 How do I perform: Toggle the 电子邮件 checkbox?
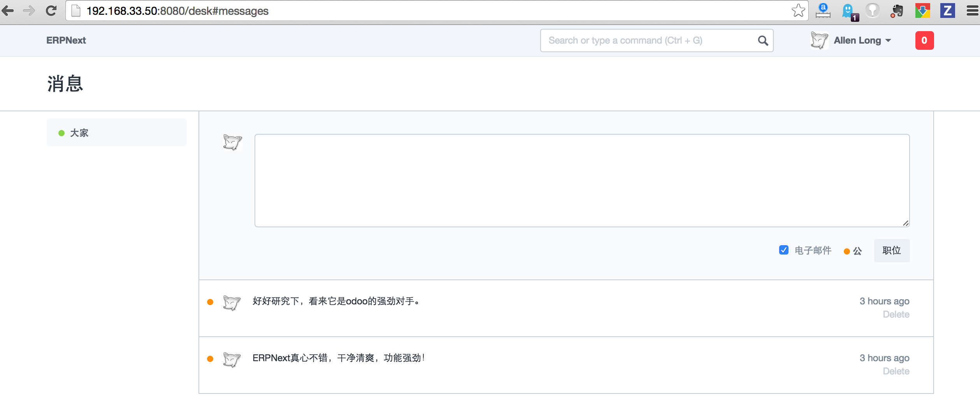click(784, 250)
